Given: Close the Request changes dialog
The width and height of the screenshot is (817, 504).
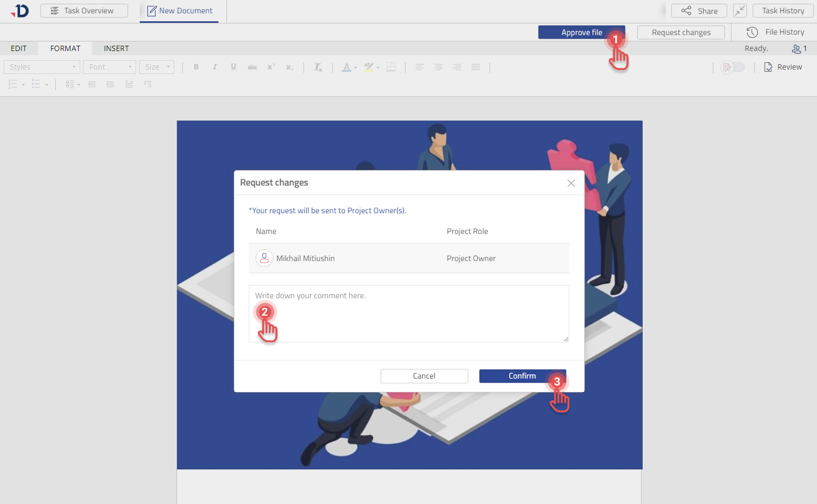Looking at the screenshot, I should click(x=571, y=183).
